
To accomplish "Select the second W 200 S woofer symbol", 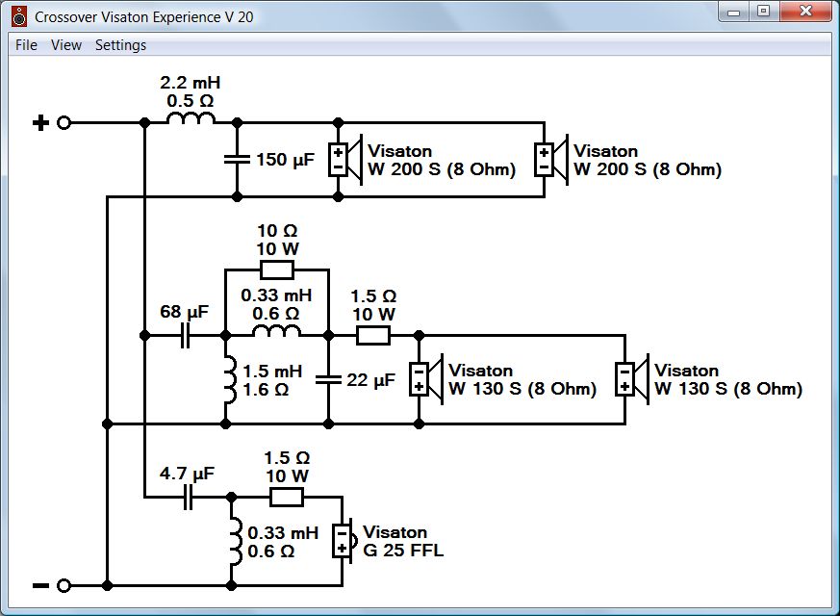I will click(x=551, y=160).
